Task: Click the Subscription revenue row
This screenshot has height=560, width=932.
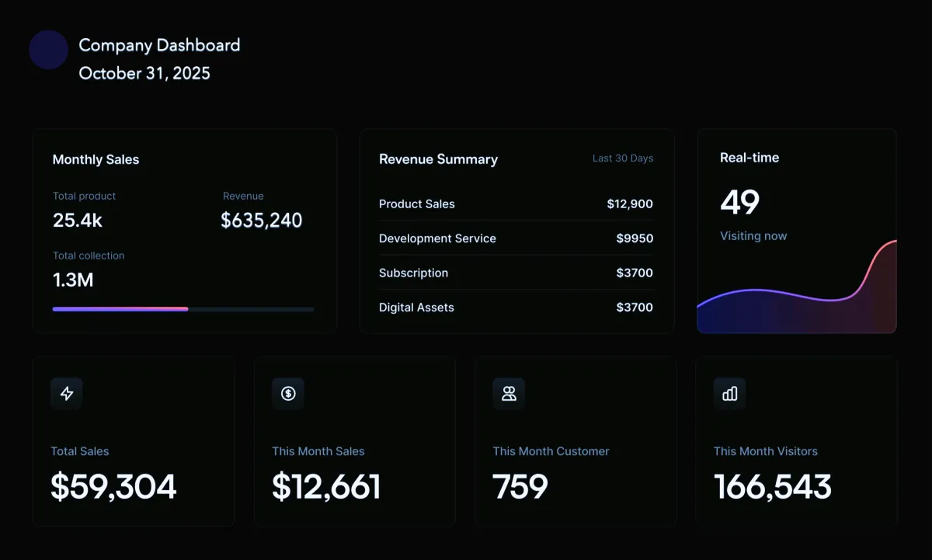Action: coord(516,273)
